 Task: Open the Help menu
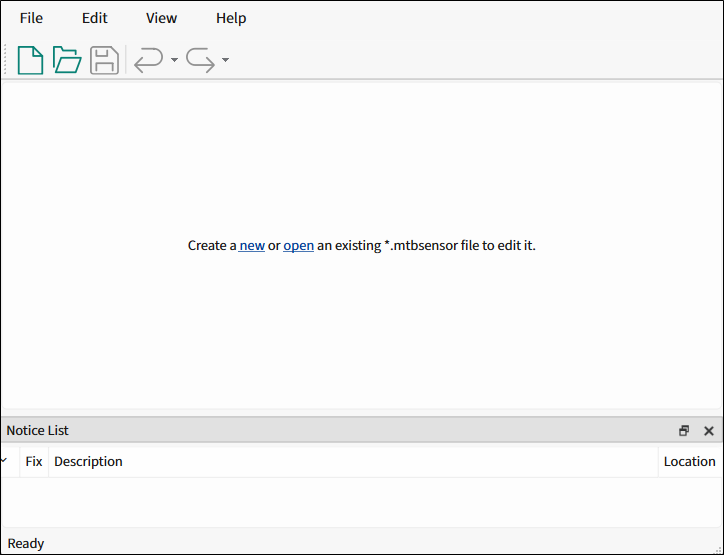[231, 18]
